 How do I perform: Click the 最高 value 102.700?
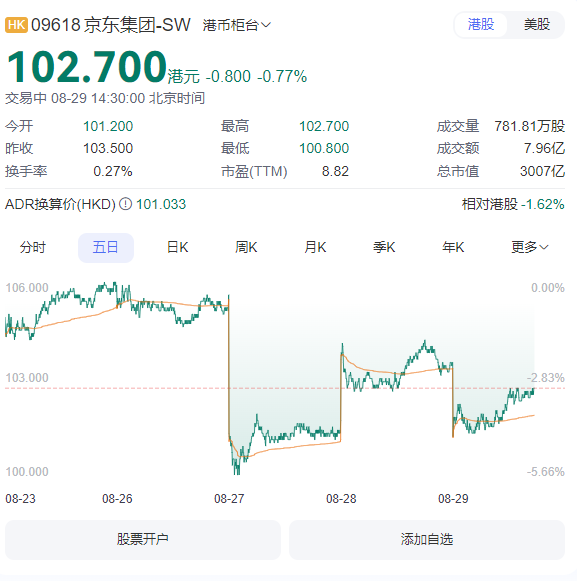[324, 127]
